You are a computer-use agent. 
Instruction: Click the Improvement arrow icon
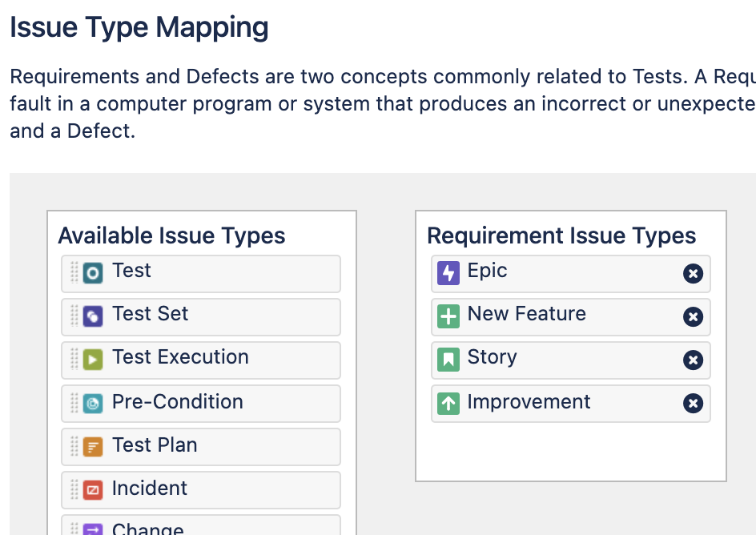coord(448,404)
